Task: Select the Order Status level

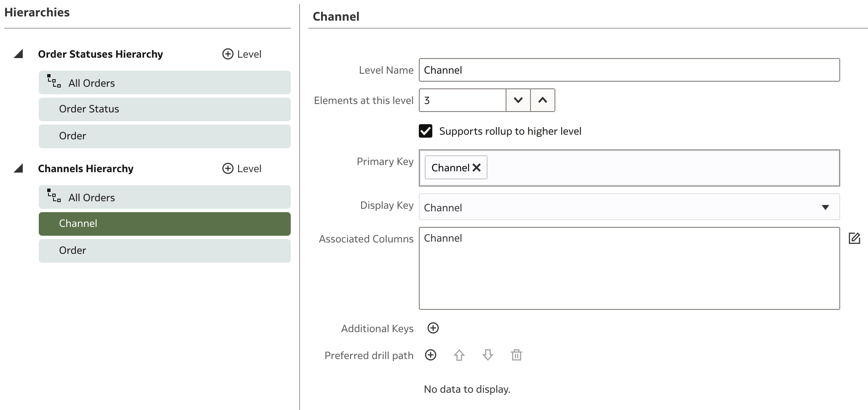Action: [x=165, y=109]
